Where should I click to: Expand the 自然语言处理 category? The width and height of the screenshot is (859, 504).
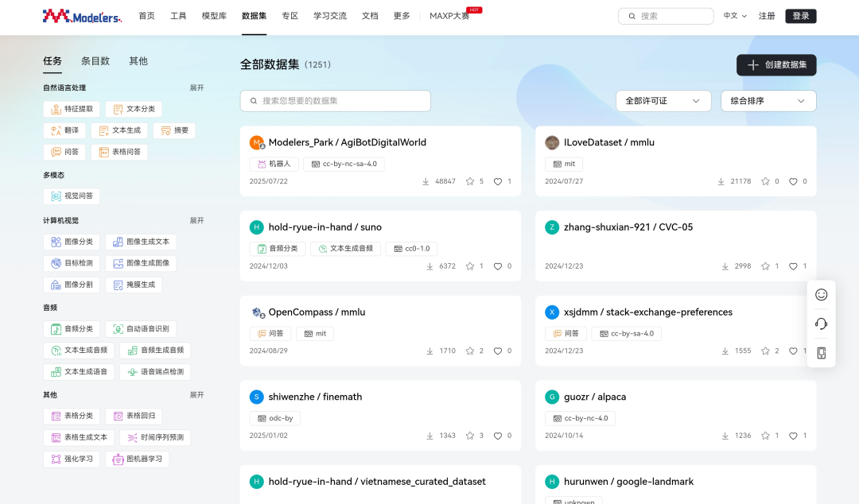(x=196, y=87)
